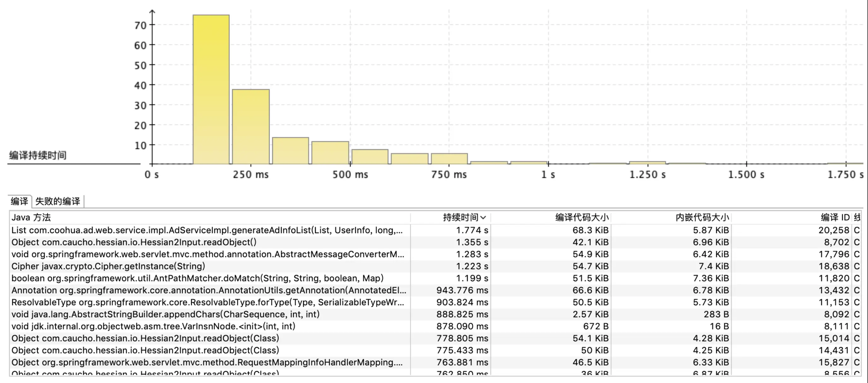Image resolution: width=868 pixels, height=383 pixels.
Task: Select the 编译 tab
Action: click(19, 201)
